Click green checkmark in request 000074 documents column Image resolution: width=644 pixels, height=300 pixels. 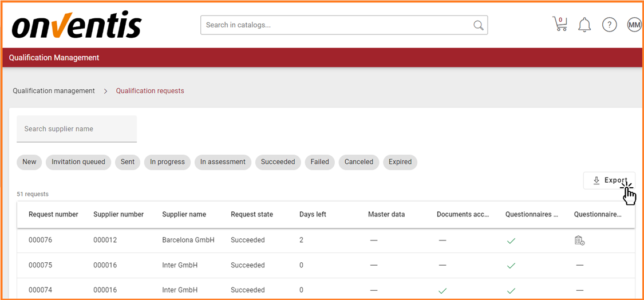(x=442, y=290)
